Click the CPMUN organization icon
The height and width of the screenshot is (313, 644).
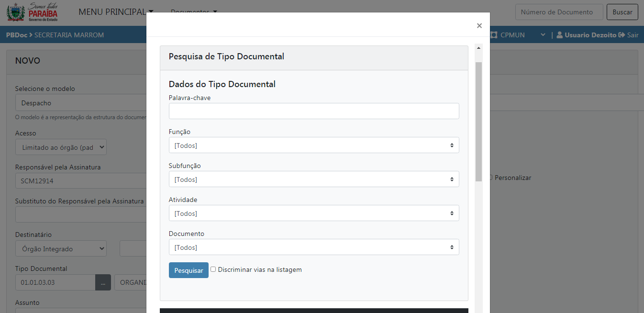(494, 35)
